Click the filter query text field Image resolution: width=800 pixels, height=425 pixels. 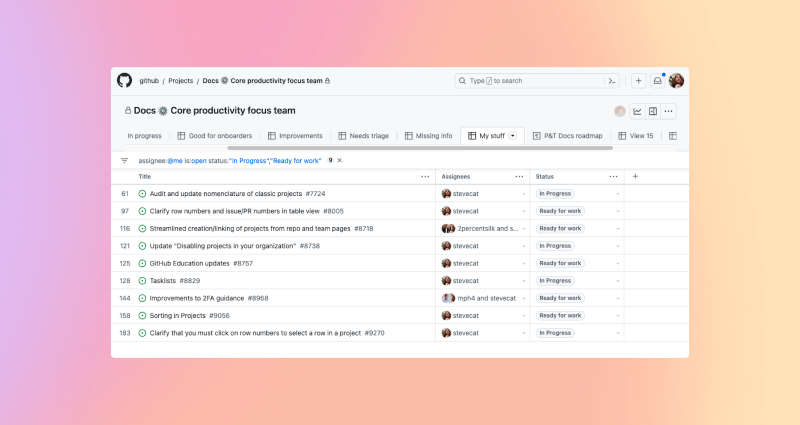(230, 160)
